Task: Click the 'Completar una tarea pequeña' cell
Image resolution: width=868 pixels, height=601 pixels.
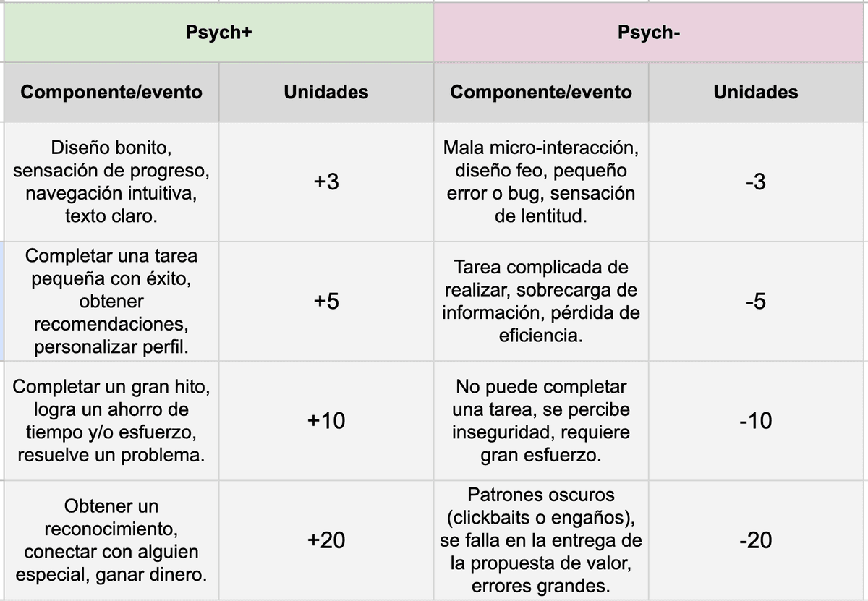Action: click(111, 301)
